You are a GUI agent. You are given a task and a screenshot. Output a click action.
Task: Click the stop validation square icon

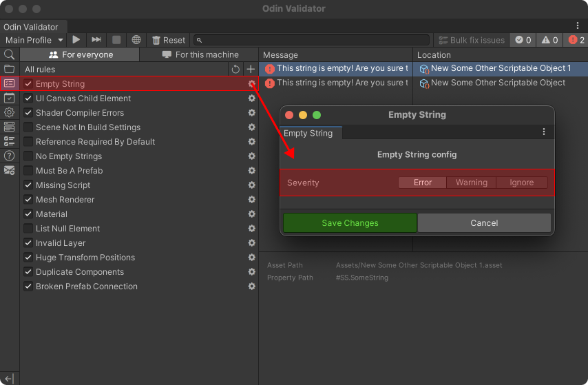116,40
